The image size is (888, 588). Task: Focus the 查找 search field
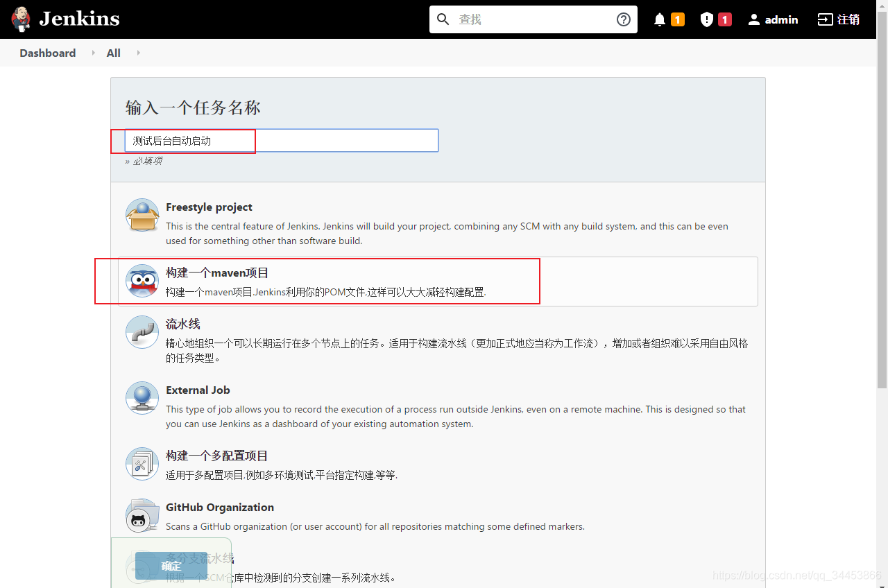tap(533, 19)
